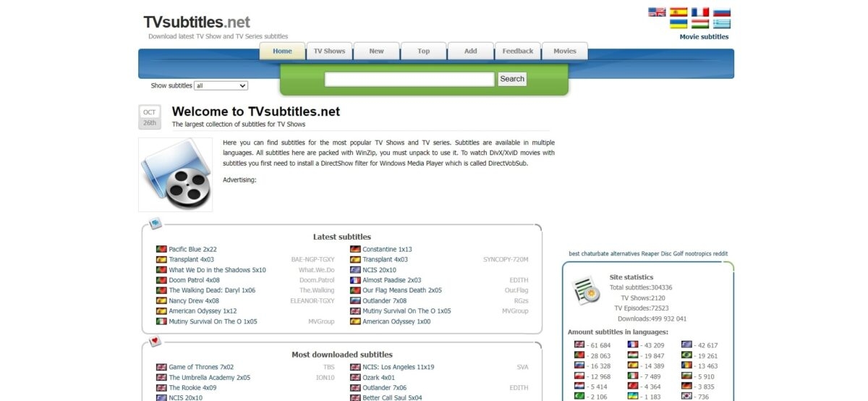Switch to the Top tab
The height and width of the screenshot is (401, 868).
click(x=423, y=51)
